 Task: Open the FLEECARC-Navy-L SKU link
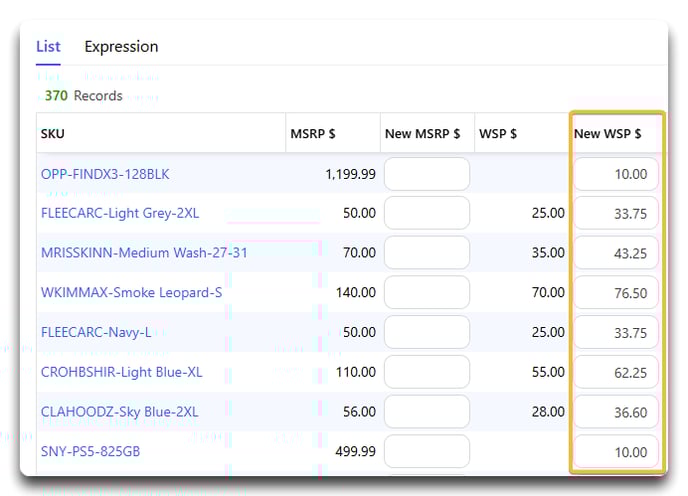[96, 332]
